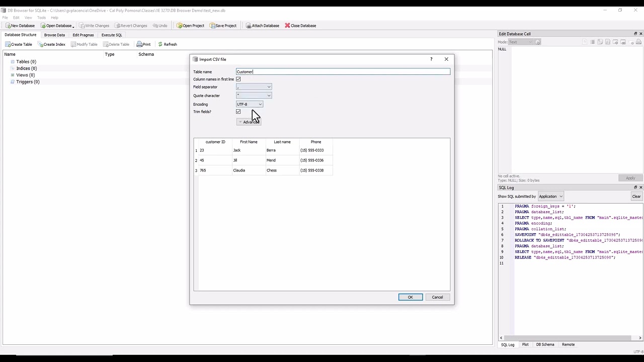644x362 pixels.
Task: Click Cancel in Import CSV dialog
Action: pyautogui.click(x=437, y=297)
